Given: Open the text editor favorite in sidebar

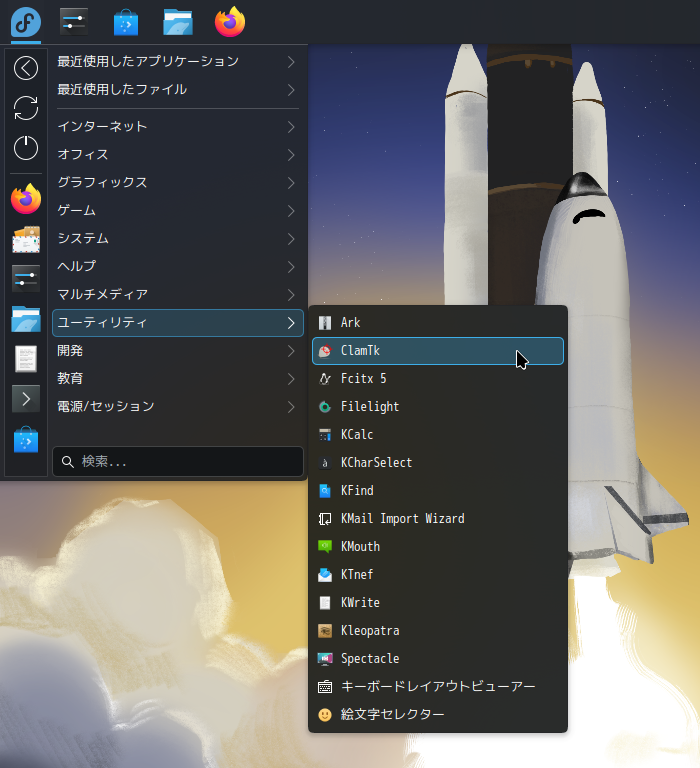Looking at the screenshot, I should click(26, 359).
